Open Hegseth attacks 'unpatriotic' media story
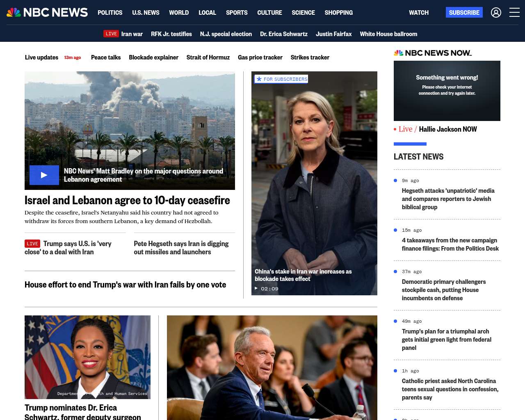The height and width of the screenshot is (420, 525). click(448, 199)
